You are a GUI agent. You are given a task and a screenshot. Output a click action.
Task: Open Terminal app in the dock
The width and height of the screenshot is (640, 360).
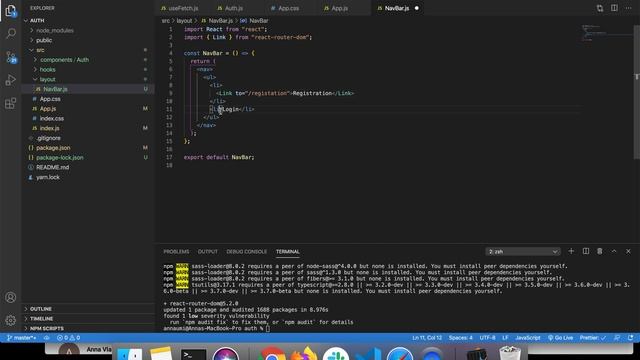click(193, 354)
